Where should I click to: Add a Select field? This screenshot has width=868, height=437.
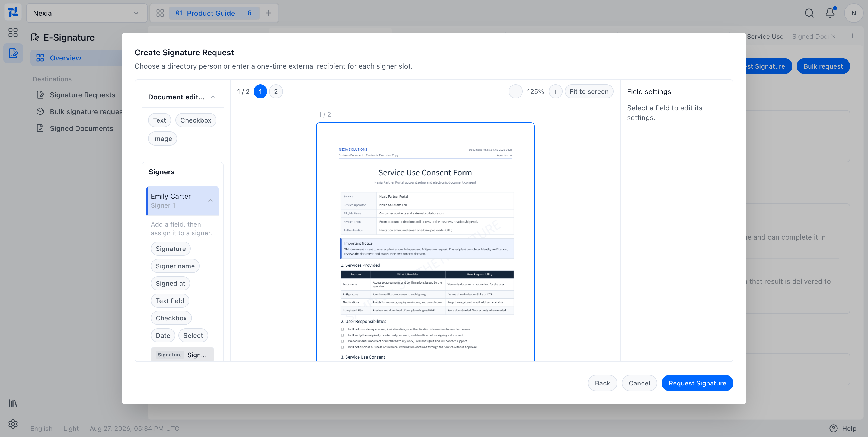(193, 335)
